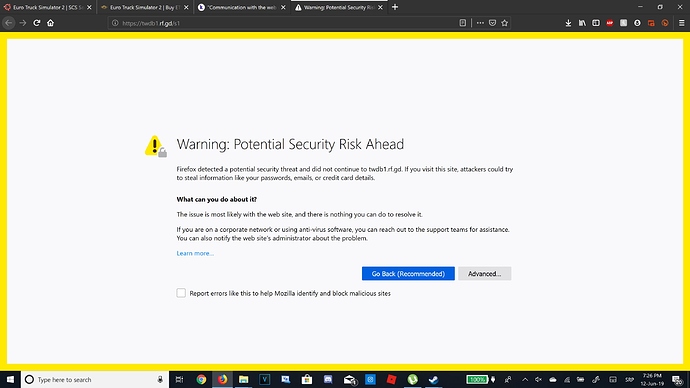Close the Communication with the web tab

pos(283,7)
